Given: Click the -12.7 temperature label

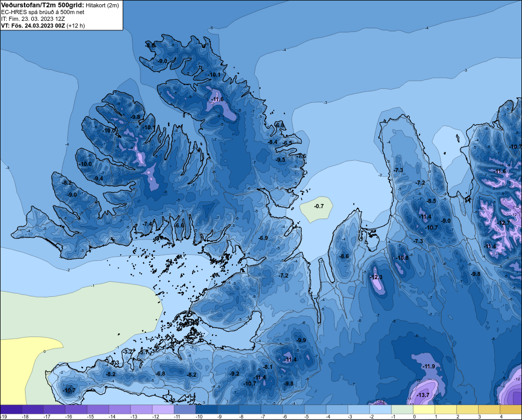Looking at the screenshot, I should click(x=503, y=223).
